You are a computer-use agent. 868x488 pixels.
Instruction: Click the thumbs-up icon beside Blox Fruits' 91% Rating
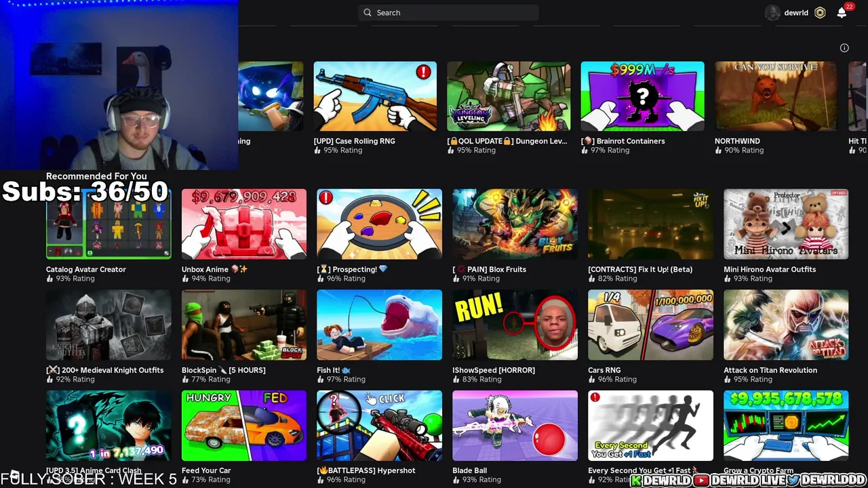point(456,279)
